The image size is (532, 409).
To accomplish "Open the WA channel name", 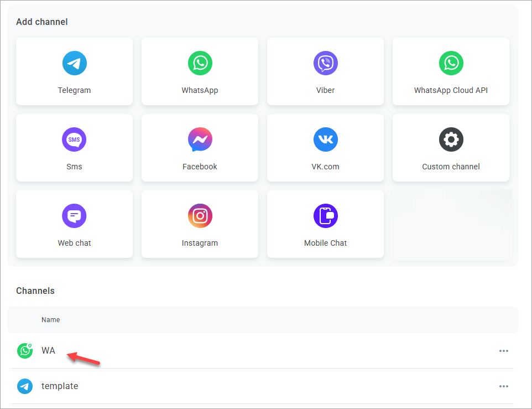I will click(x=48, y=351).
